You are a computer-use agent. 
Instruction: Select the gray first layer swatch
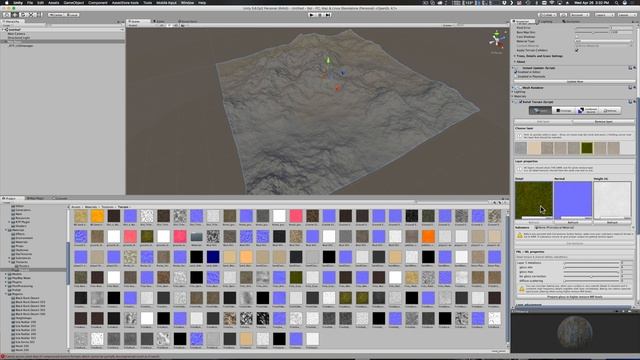coord(521,148)
